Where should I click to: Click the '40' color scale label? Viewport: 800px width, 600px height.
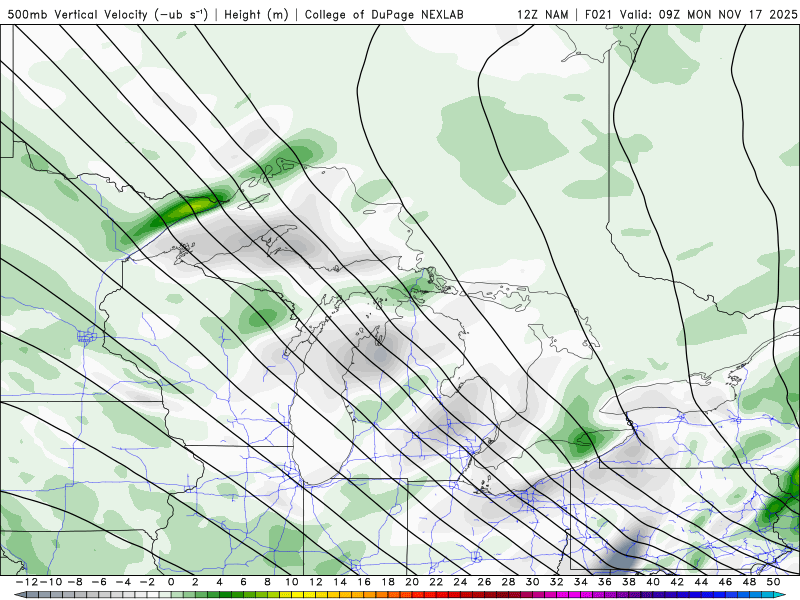pyautogui.click(x=653, y=582)
